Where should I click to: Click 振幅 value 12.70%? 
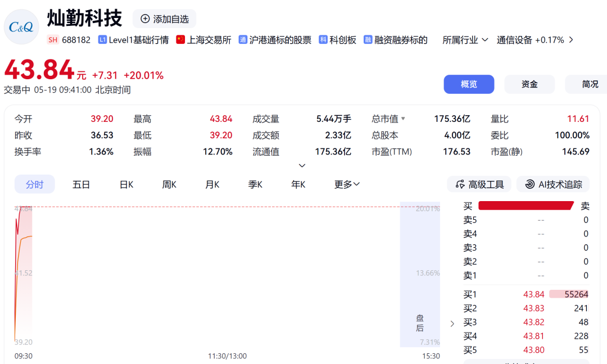pyautogui.click(x=218, y=152)
